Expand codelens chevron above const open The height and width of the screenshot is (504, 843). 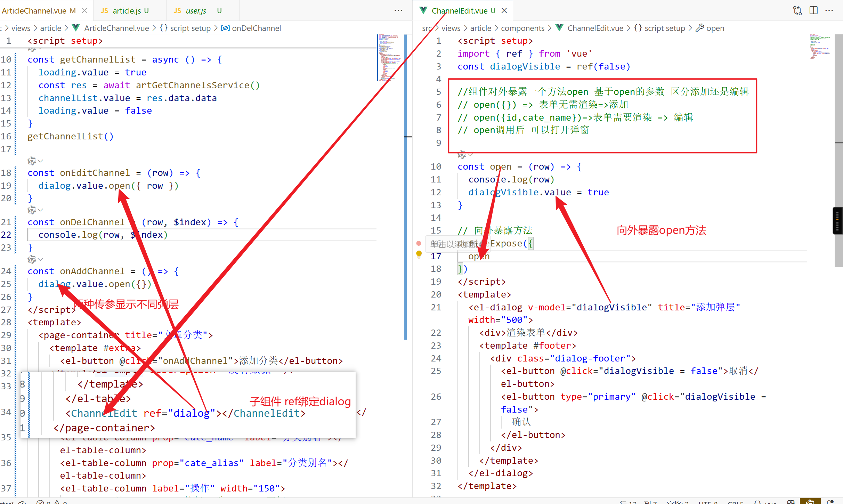[x=471, y=155]
